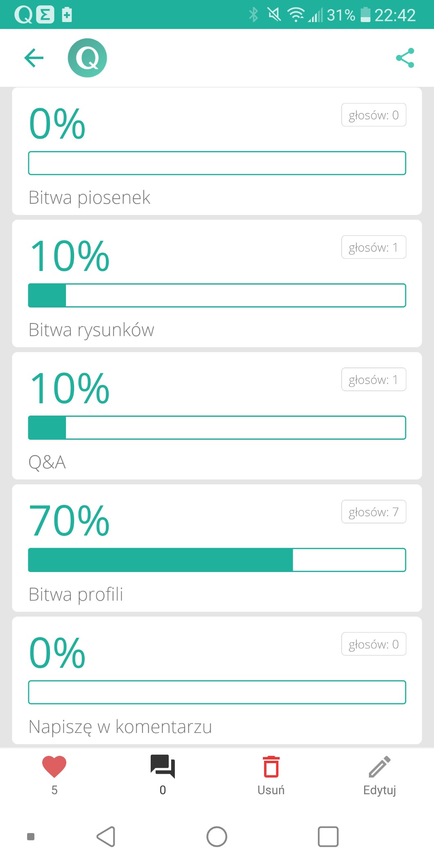Click the Bitwa profili 70% progress bar

217,560
